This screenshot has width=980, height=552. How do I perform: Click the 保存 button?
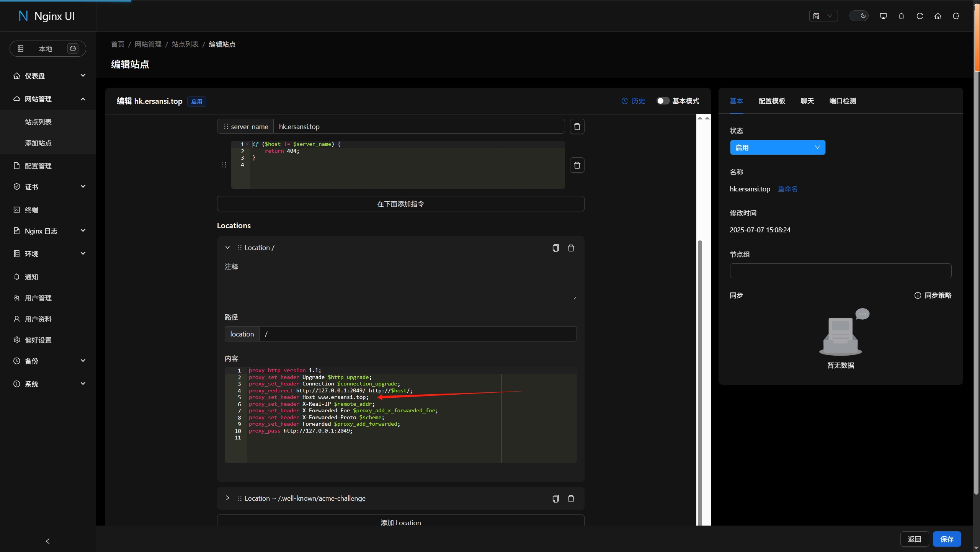point(947,539)
